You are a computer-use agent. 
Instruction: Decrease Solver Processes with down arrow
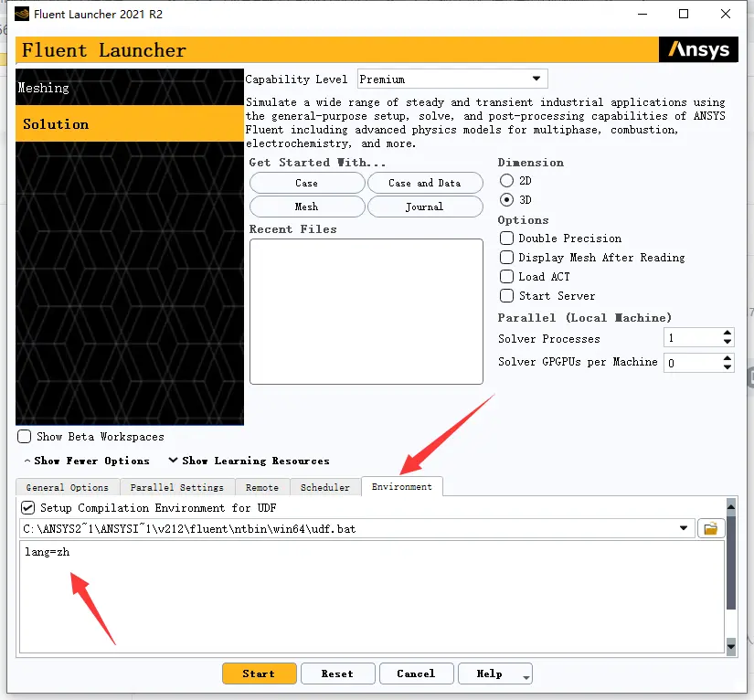tap(727, 342)
